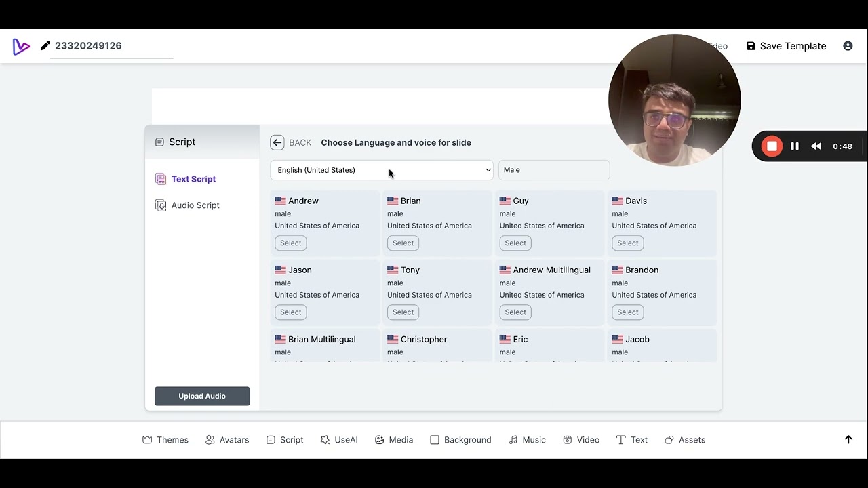This screenshot has width=868, height=488.
Task: Rewind the recording
Action: [x=816, y=146]
